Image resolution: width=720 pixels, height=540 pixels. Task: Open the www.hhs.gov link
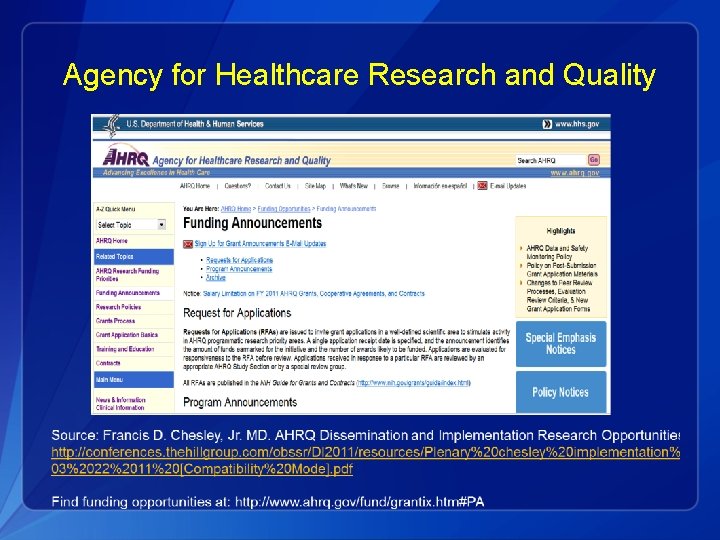point(577,124)
